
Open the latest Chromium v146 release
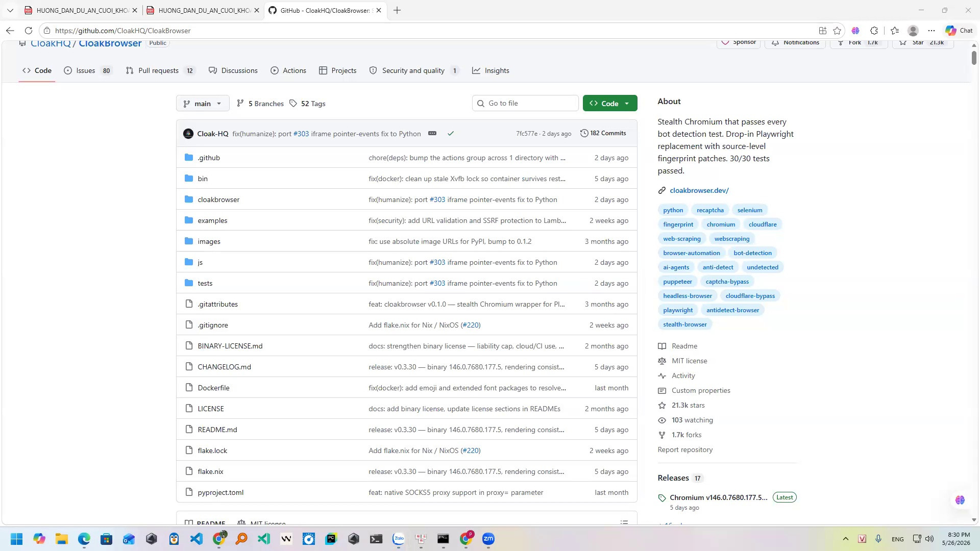click(x=718, y=497)
